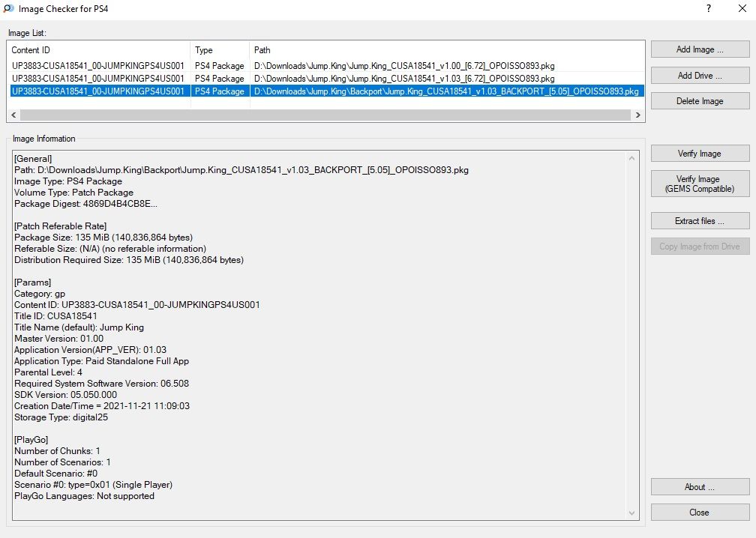Screen dimensions: 756x538
Task: Open the About dialog
Action: (700, 487)
